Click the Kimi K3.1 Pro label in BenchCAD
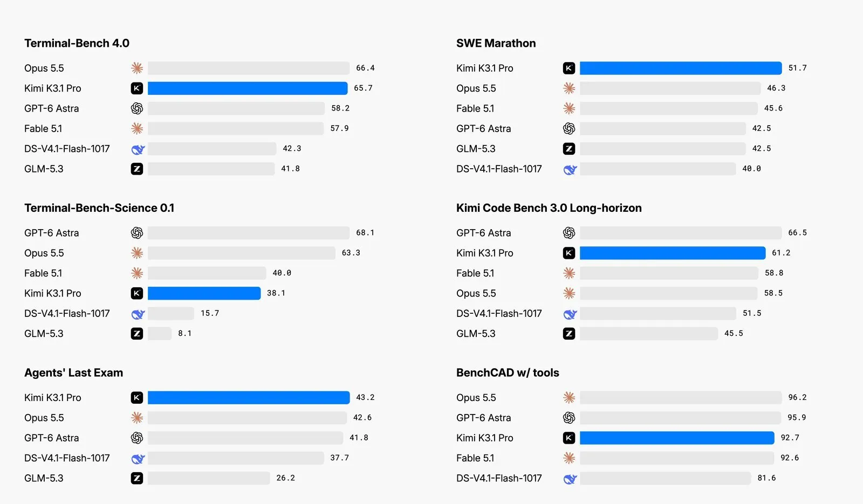863x504 pixels. [x=485, y=438]
